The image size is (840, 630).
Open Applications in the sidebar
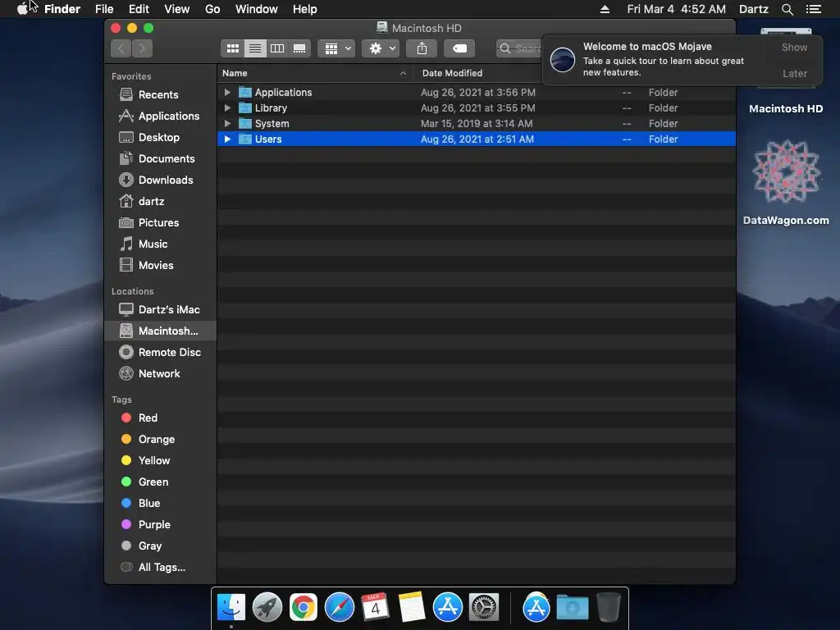[x=161, y=116]
